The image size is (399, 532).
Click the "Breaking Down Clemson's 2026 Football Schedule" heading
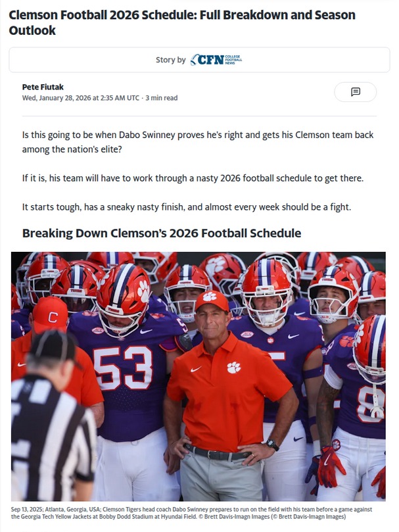pyautogui.click(x=162, y=233)
